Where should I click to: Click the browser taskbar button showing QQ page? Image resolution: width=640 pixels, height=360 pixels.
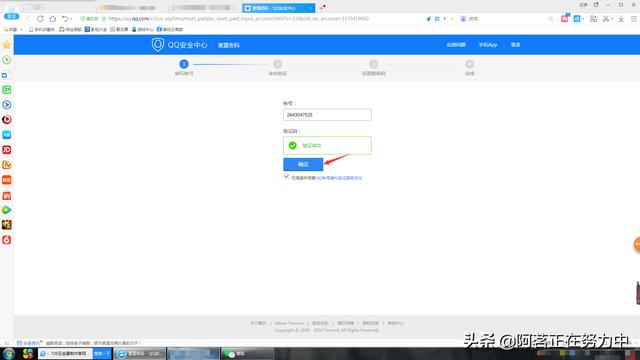[x=140, y=353]
